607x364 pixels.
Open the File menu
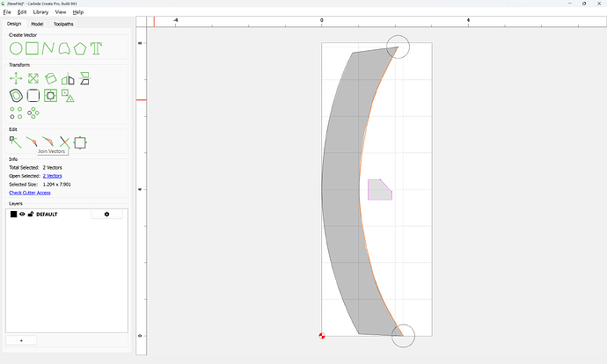pyautogui.click(x=7, y=12)
